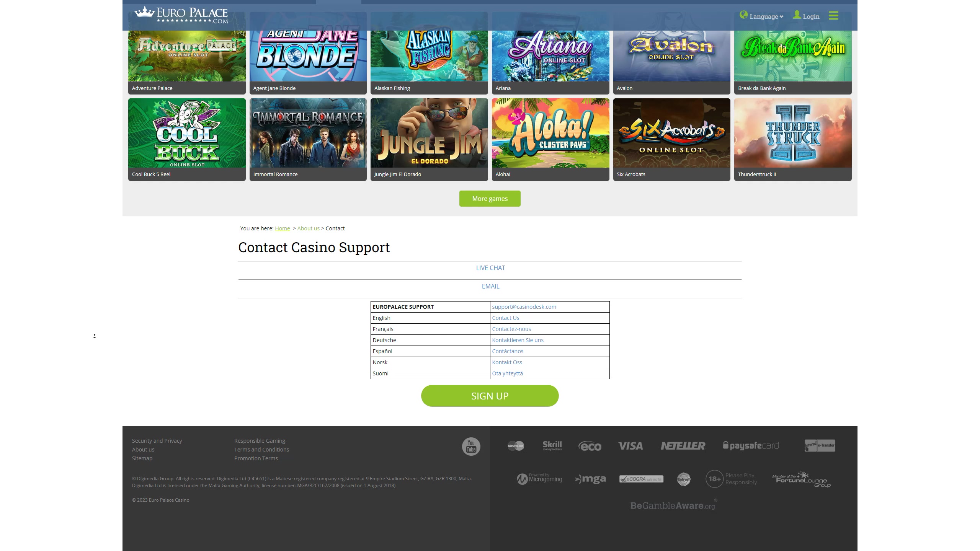980x551 pixels.
Task: Expand the EMAIL section
Action: coord(490,286)
